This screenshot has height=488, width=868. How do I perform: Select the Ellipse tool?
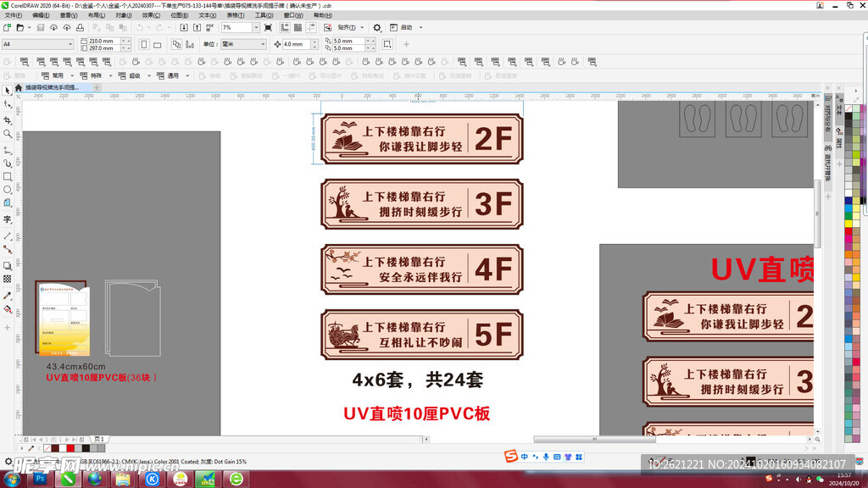click(x=7, y=190)
